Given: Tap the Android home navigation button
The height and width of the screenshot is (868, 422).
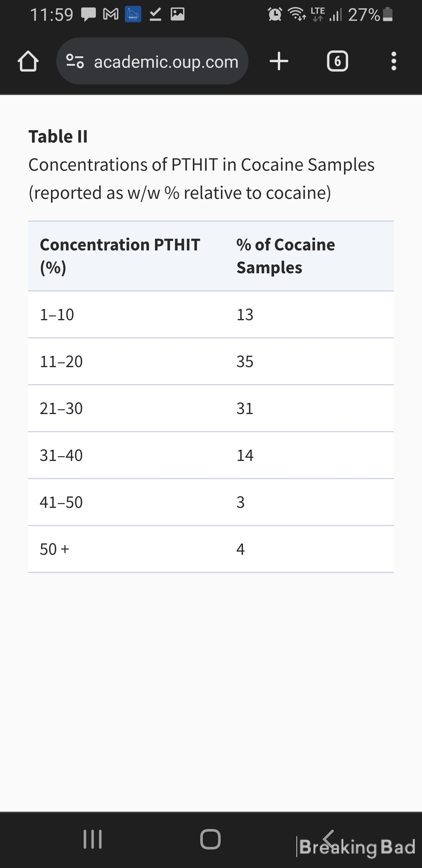Looking at the screenshot, I should [x=210, y=839].
